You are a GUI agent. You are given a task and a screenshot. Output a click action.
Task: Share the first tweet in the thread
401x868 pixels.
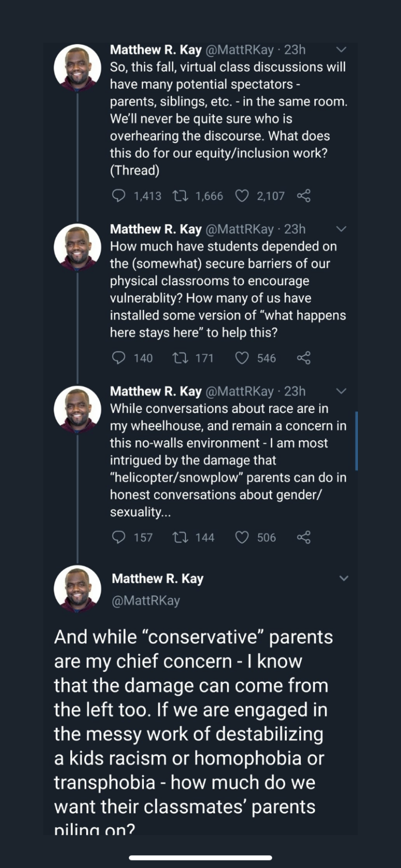(x=304, y=196)
